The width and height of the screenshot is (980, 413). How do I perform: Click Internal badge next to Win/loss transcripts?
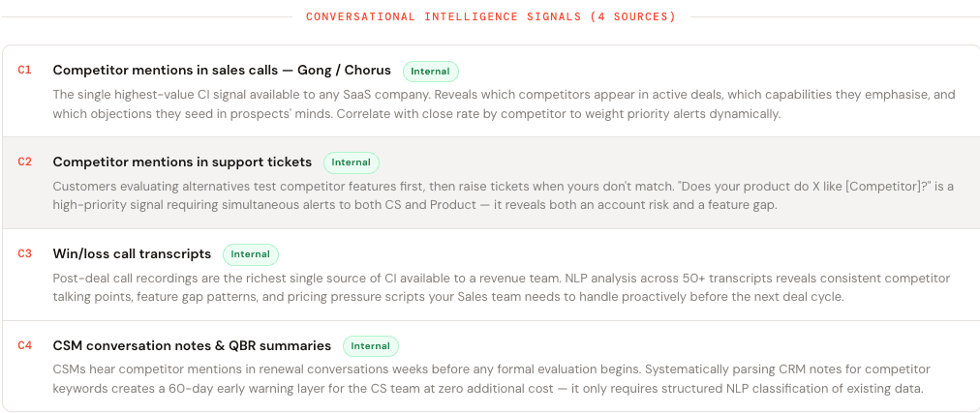[251, 254]
